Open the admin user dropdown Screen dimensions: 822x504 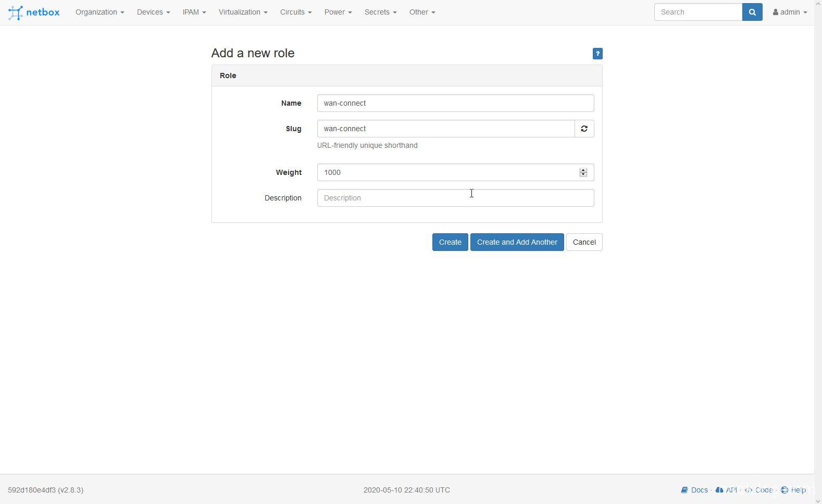point(790,12)
